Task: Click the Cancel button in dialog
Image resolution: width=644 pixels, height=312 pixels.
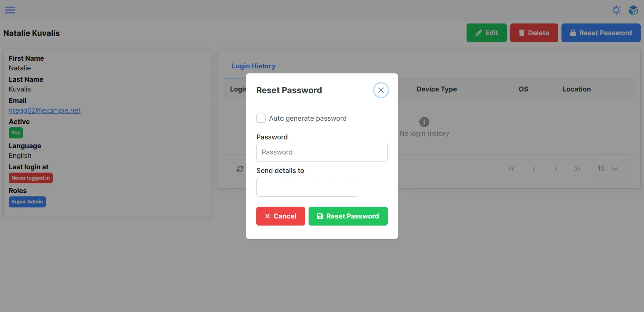Action: [280, 216]
